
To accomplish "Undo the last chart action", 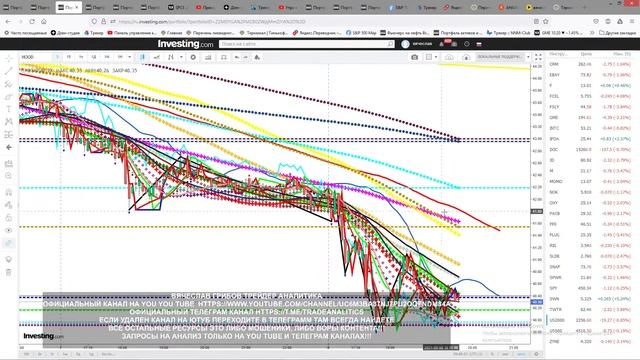I will tap(237, 57).
